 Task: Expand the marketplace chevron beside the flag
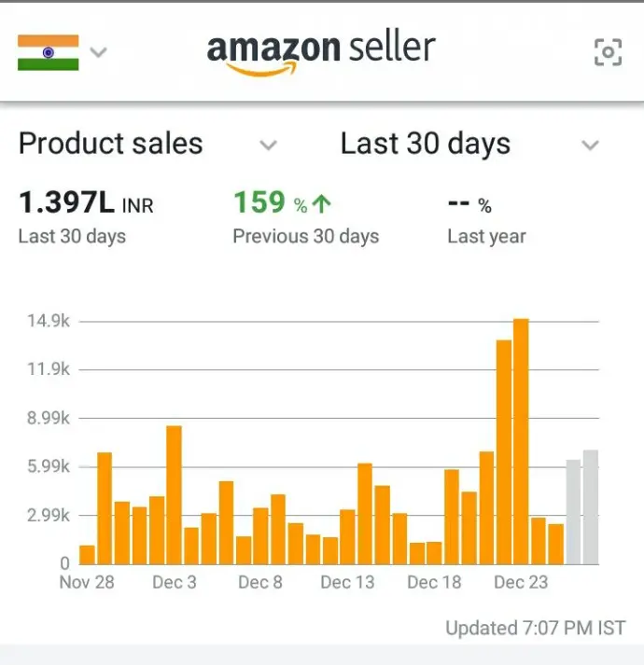(x=98, y=52)
